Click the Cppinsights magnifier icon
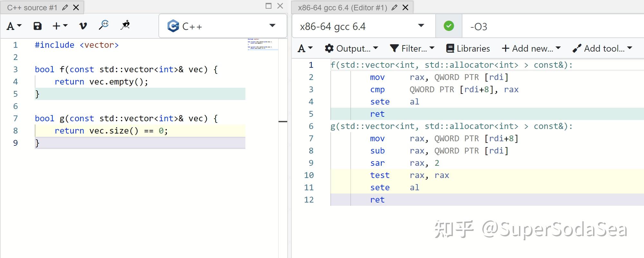644x258 pixels. point(104,25)
